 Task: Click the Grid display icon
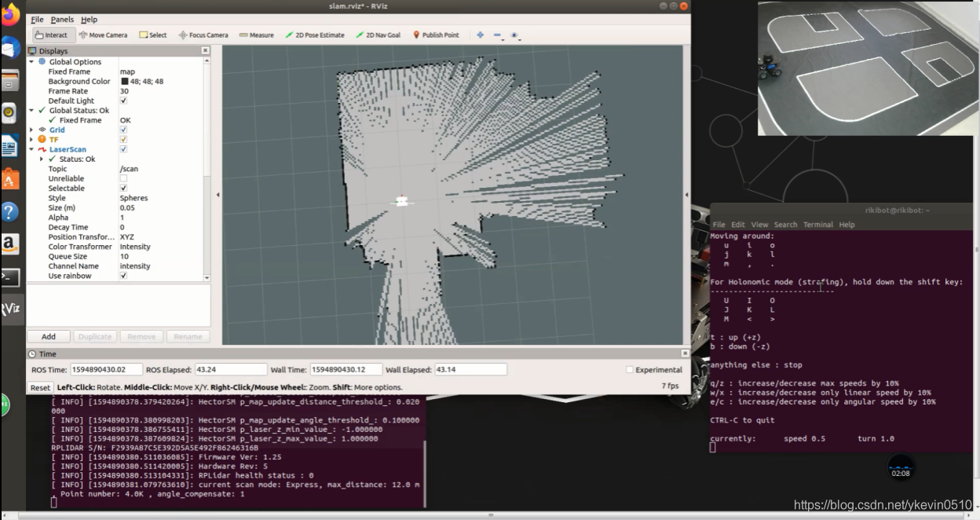(42, 130)
